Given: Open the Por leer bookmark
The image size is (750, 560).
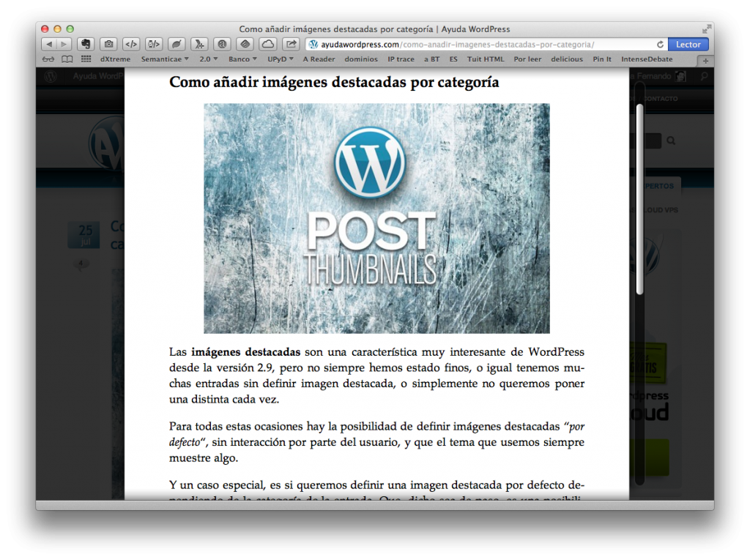Looking at the screenshot, I should point(527,59).
